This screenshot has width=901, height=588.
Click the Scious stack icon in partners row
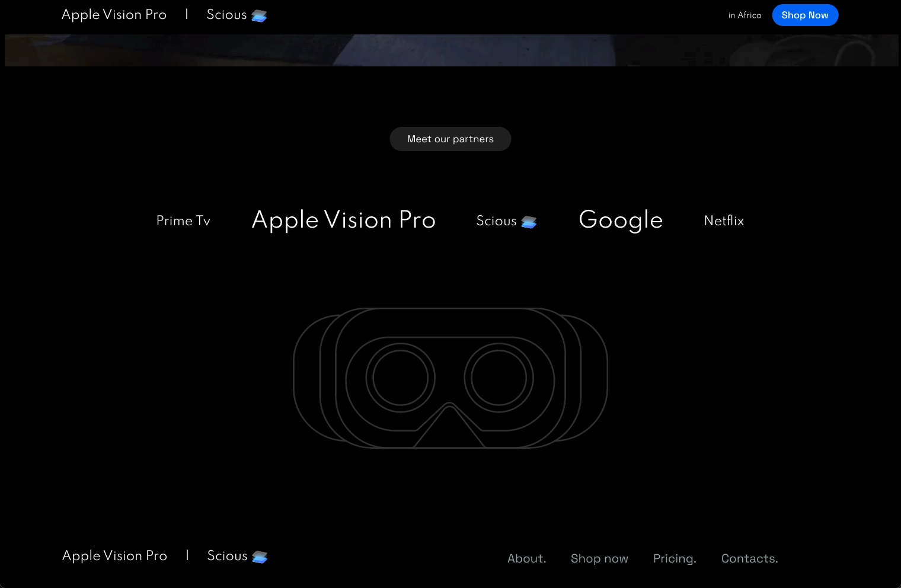(x=529, y=222)
